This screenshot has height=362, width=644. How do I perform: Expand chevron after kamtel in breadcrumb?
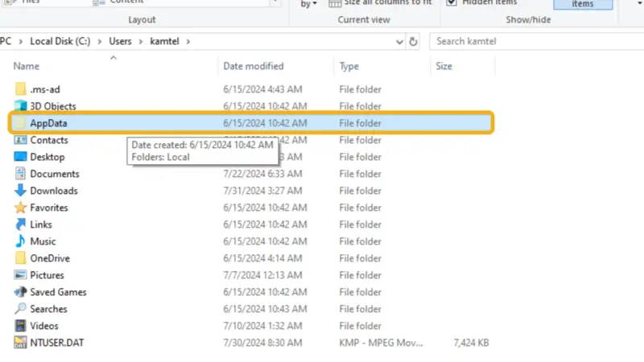click(x=188, y=42)
